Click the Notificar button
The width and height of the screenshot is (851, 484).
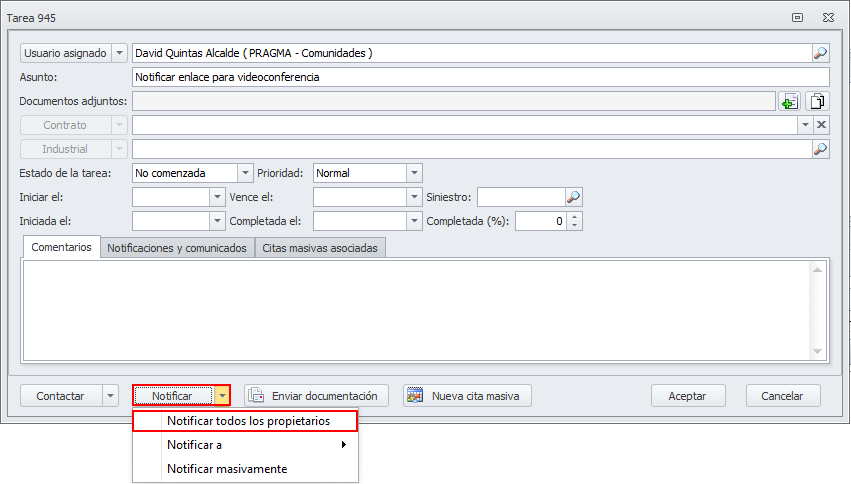[x=173, y=396]
